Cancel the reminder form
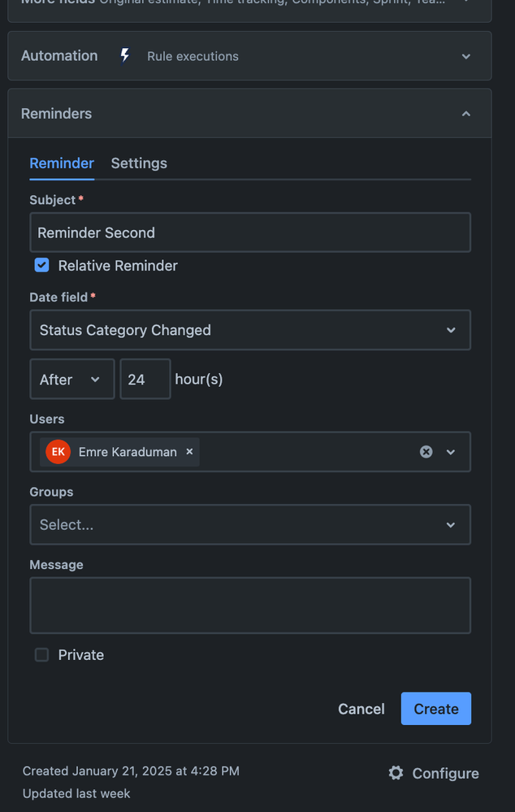 click(x=361, y=709)
